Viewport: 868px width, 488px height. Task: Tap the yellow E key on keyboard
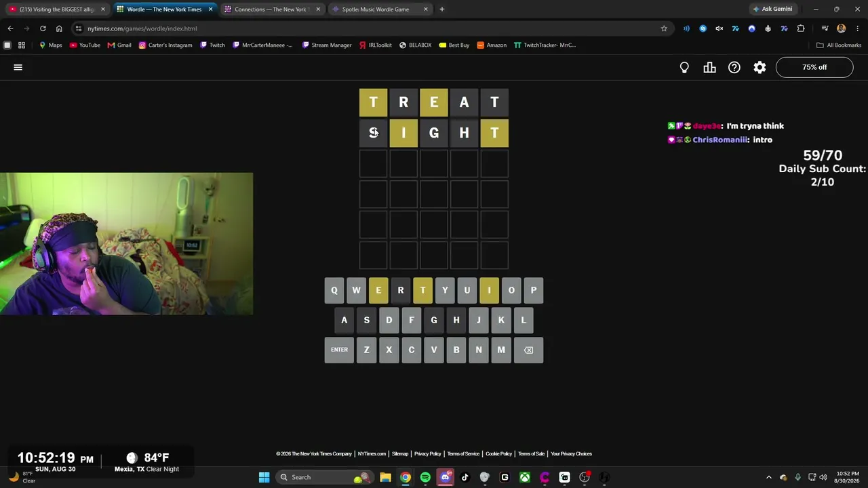coord(378,290)
